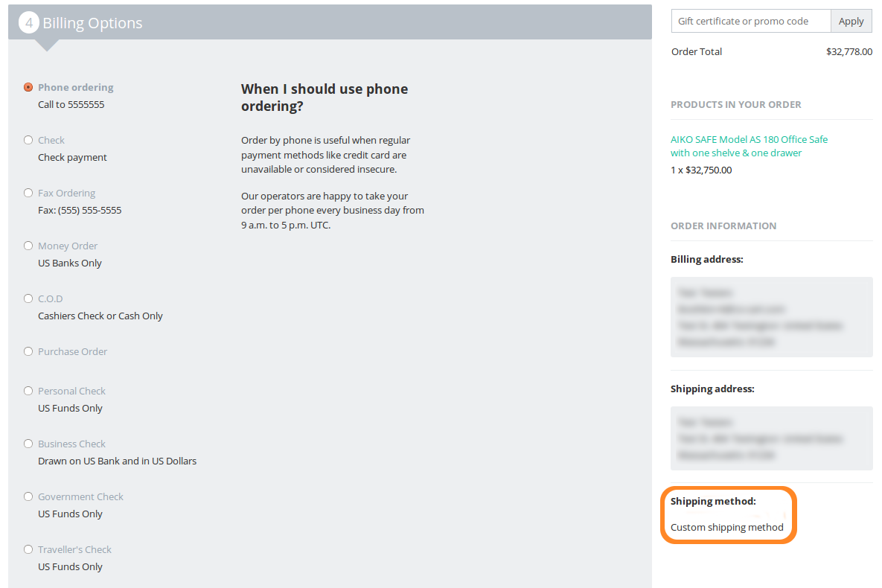Pick the Traveller's Check radio button
The image size is (882, 588).
[x=28, y=550]
